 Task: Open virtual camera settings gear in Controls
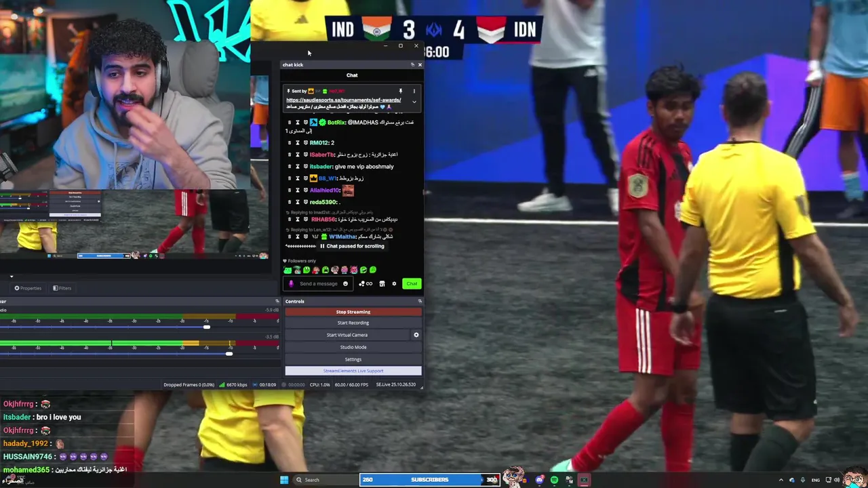[416, 335]
